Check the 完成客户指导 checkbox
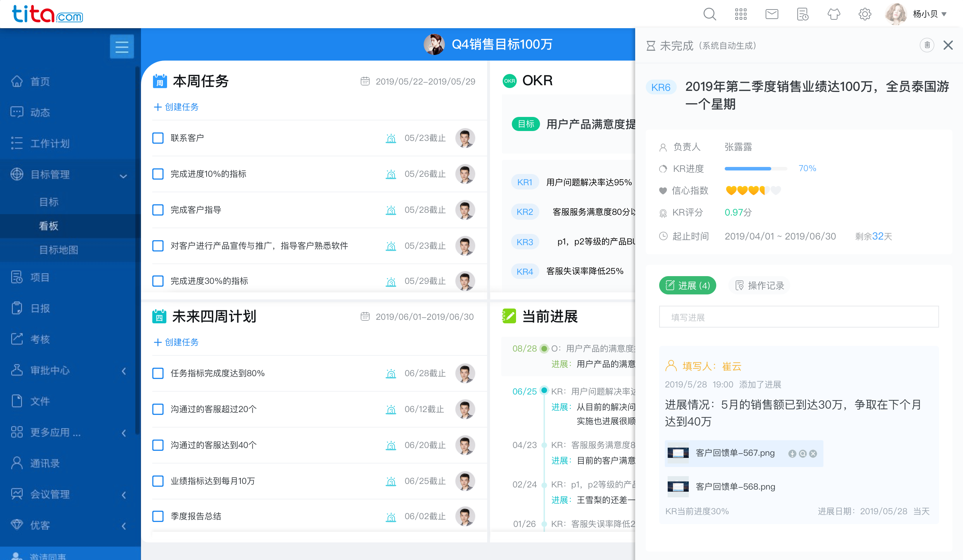The height and width of the screenshot is (560, 963). click(158, 210)
